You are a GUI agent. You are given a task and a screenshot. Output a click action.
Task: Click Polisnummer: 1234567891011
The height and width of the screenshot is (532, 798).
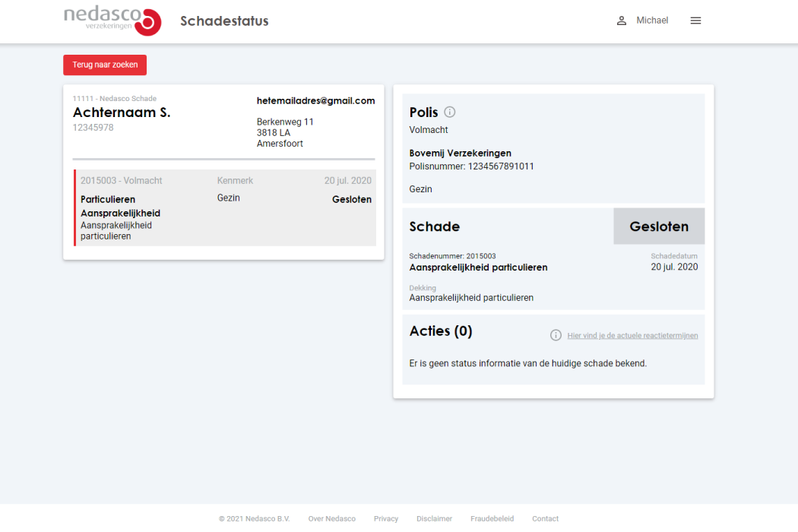pos(471,166)
